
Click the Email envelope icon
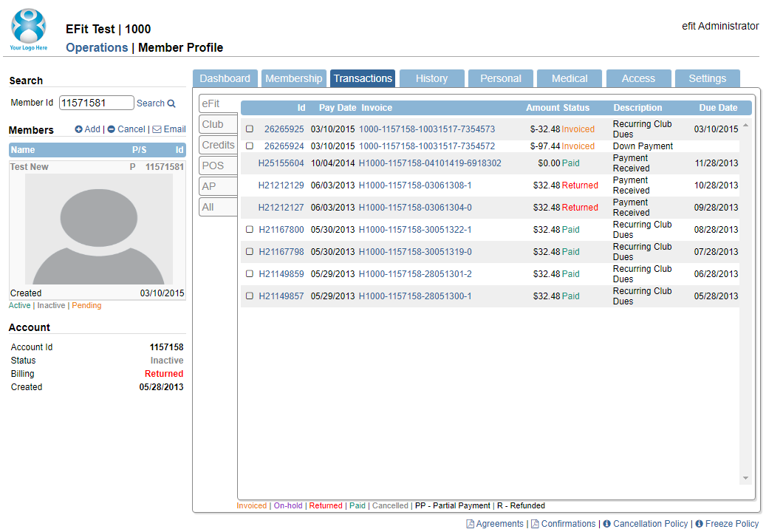click(x=157, y=129)
